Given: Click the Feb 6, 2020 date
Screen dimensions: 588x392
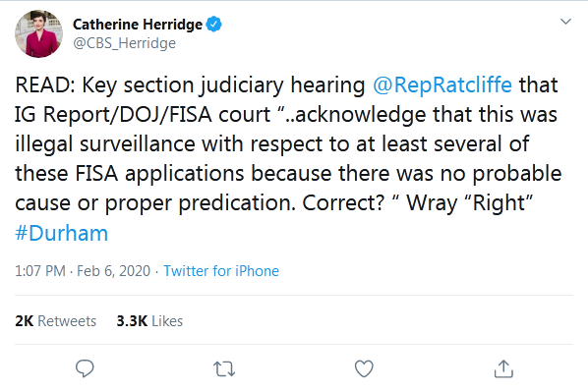Looking at the screenshot, I should [x=114, y=271].
